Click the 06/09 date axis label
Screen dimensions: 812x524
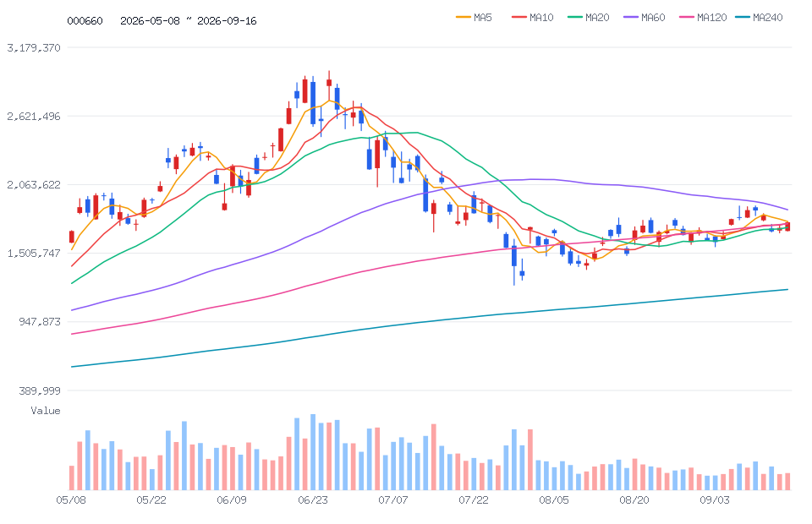pos(232,500)
